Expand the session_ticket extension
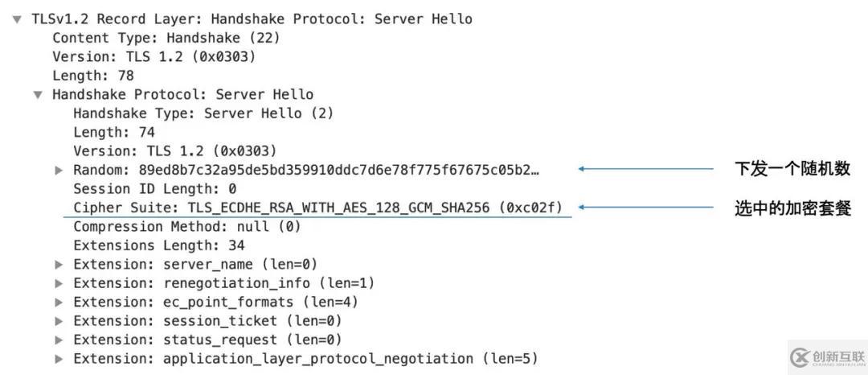Image resolution: width=868 pixels, height=375 pixels. 59,321
